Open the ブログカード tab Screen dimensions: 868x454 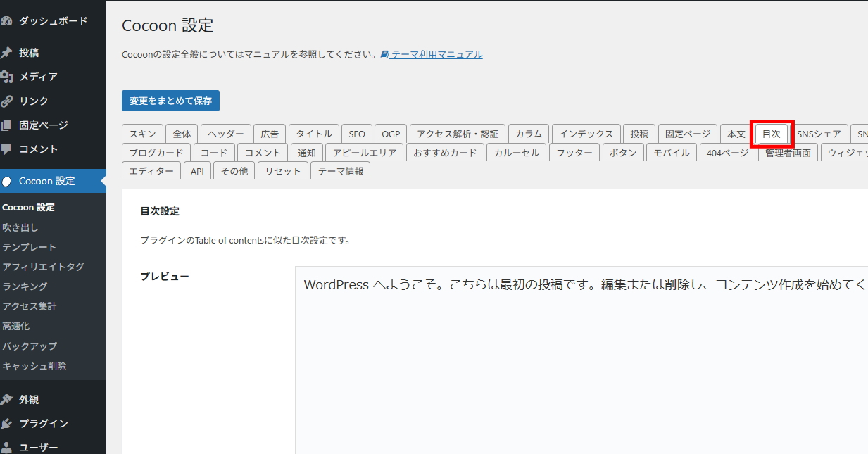click(156, 153)
